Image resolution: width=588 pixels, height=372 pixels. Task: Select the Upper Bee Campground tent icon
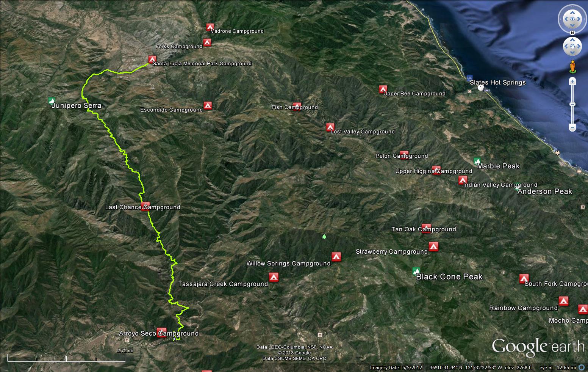(x=383, y=89)
